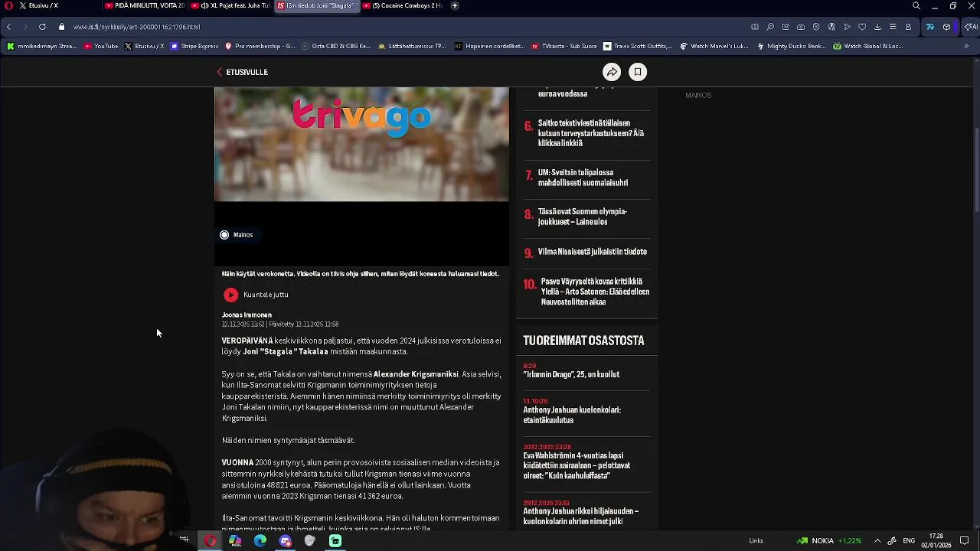Open the Opera main menu logo

pyautogui.click(x=8, y=5)
